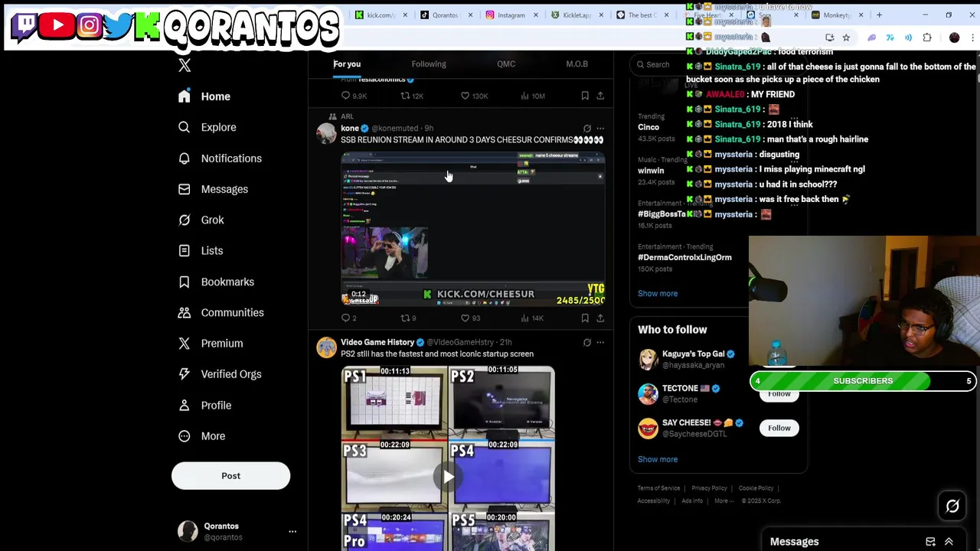View analytics of kone's post showing 14K
Viewport: 980px width, 551px height.
point(531,318)
